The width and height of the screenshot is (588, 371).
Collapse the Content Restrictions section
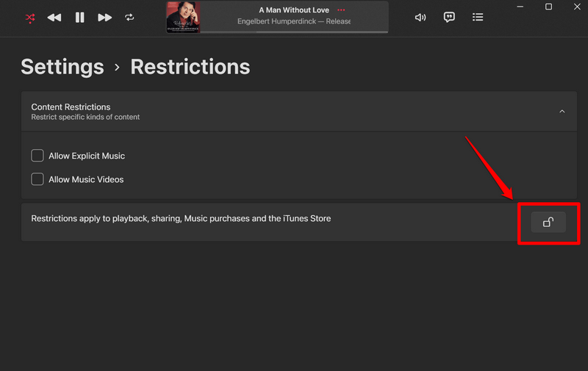[x=562, y=112]
